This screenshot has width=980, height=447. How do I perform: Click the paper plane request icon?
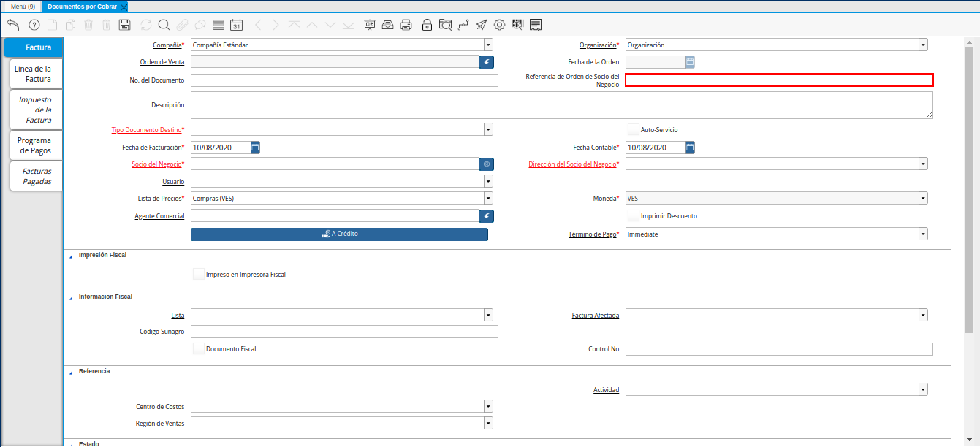[482, 25]
